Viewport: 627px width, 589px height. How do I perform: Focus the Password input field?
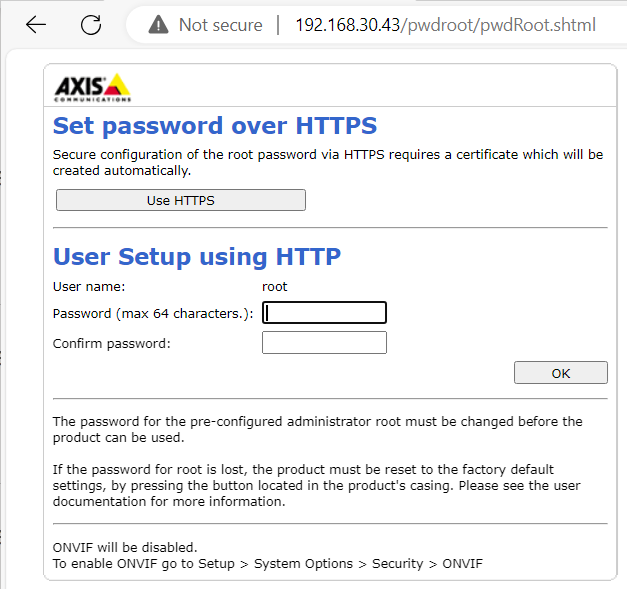click(324, 313)
